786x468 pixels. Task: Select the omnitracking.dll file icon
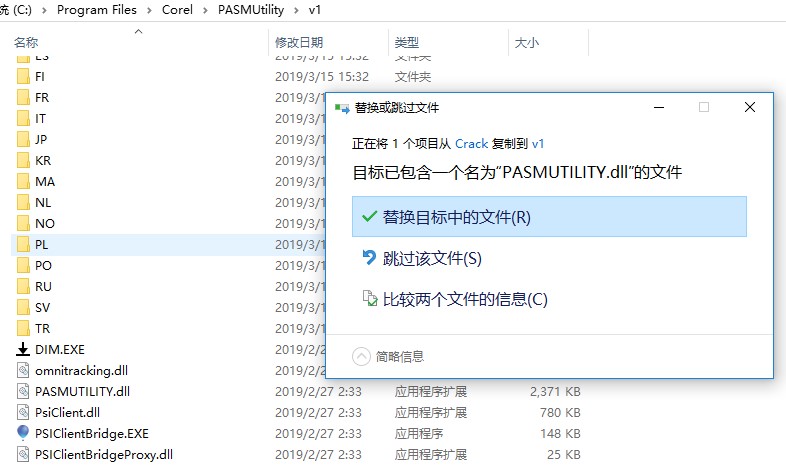(x=24, y=370)
